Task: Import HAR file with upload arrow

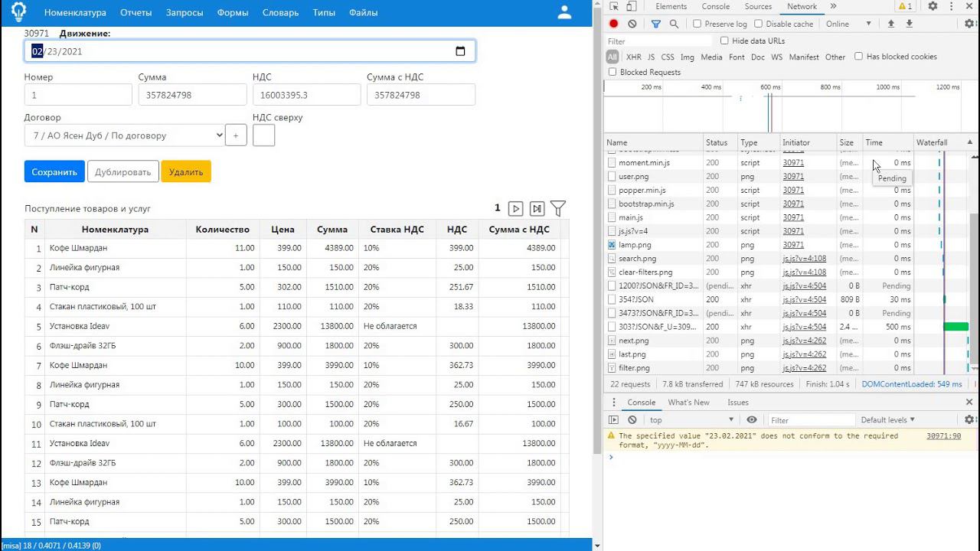Action: click(891, 24)
